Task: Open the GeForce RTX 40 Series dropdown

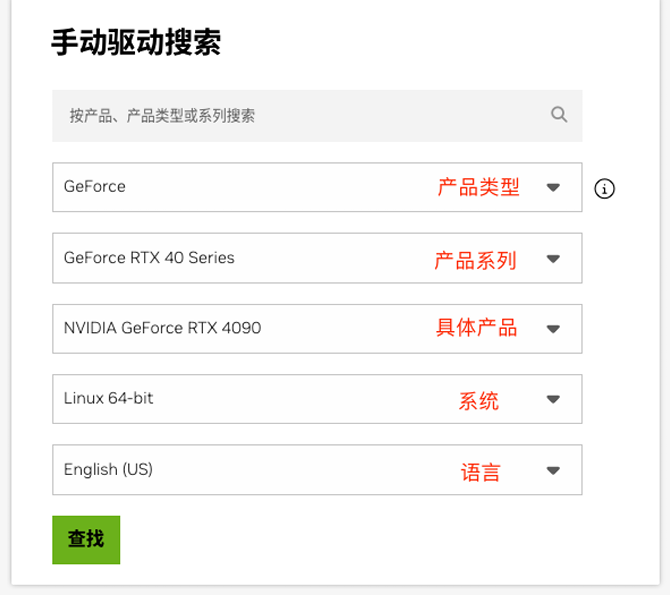Action: tap(317, 258)
